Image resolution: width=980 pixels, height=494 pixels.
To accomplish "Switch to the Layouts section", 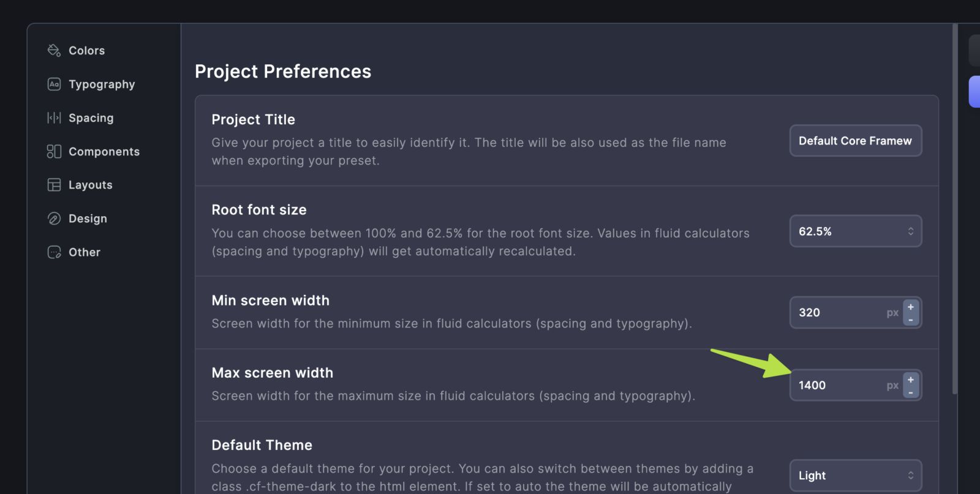I will pos(90,185).
